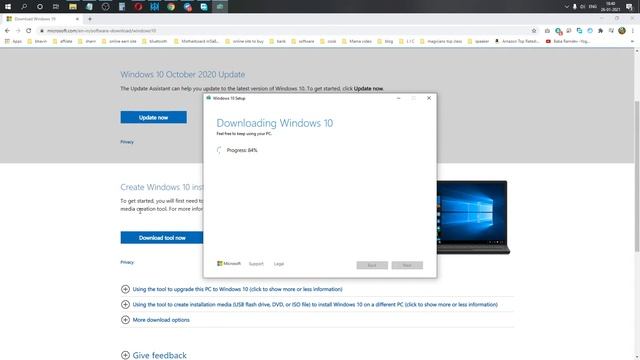The height and width of the screenshot is (360, 640).
Task: Close the Windows 10 Setup dialog
Action: [429, 98]
